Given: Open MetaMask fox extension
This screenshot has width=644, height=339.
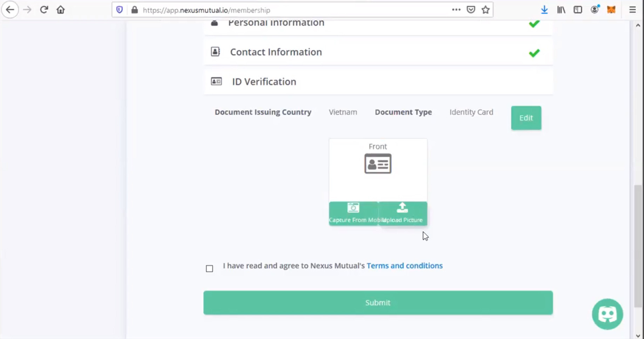Looking at the screenshot, I should pos(611,10).
